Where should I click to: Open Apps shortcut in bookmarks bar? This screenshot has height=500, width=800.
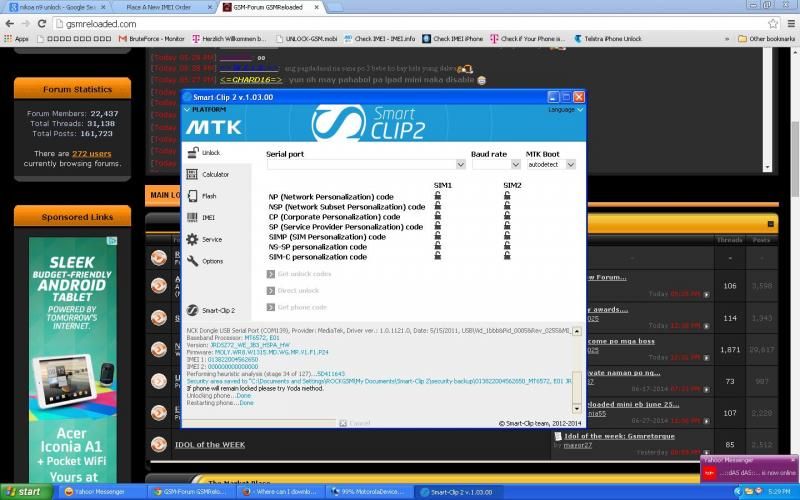16,39
